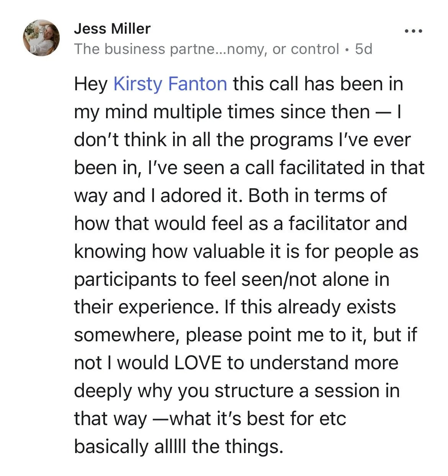
Task: Click the word 'somewhere,' in the comment
Action: click(127, 335)
